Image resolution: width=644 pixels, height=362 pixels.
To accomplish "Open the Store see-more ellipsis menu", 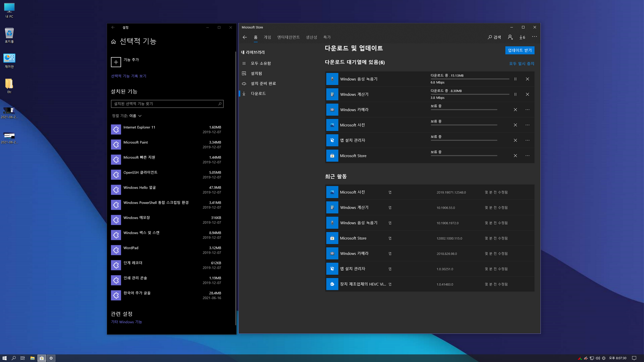I will click(534, 37).
